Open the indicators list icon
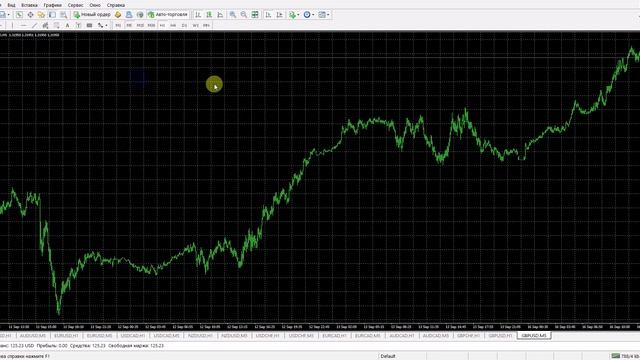The width and height of the screenshot is (640, 360). pyautogui.click(x=292, y=15)
